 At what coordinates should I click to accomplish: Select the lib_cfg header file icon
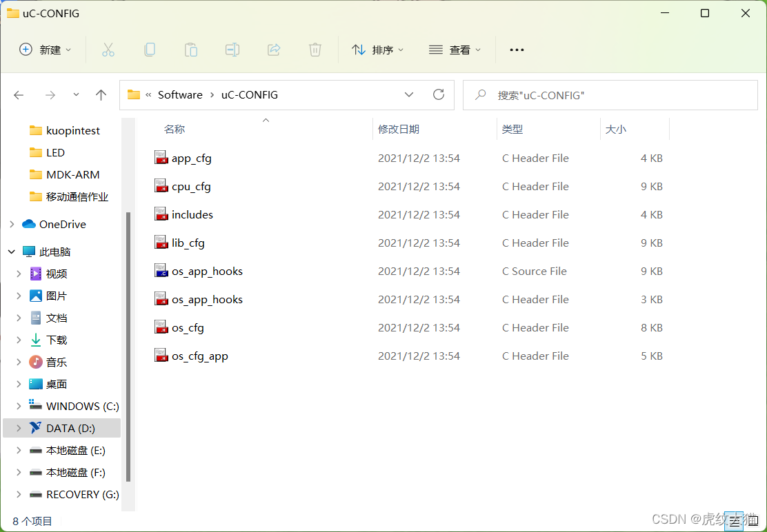tap(161, 243)
